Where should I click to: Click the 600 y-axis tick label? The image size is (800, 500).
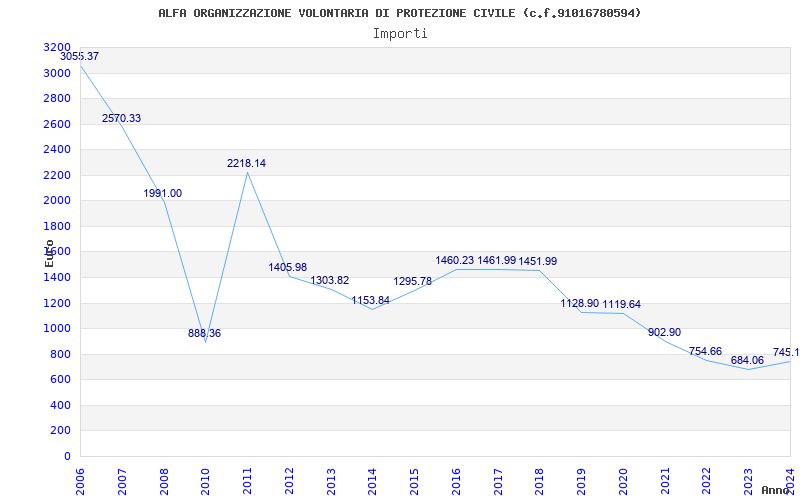tap(61, 380)
